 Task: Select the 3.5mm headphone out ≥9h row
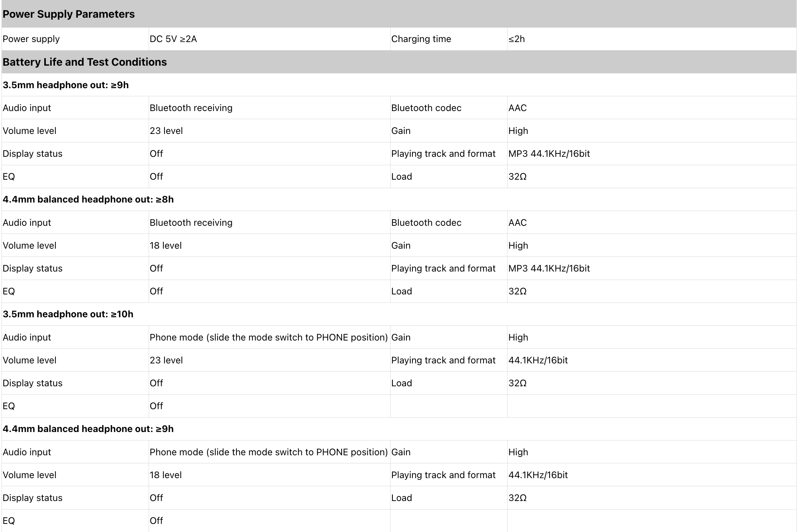point(399,85)
